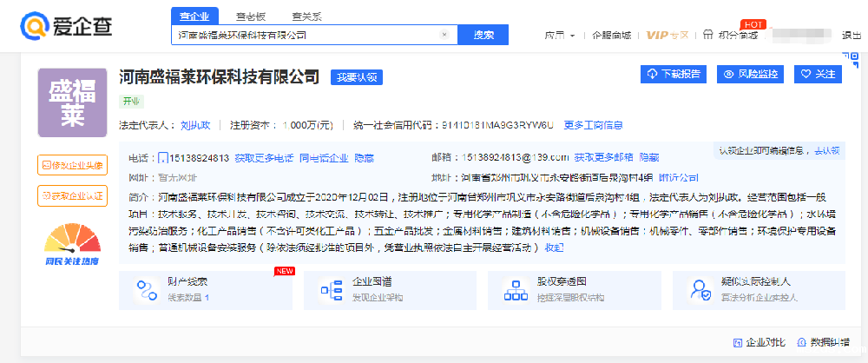Click registered capital 1,000万(元)
Screen dimensions: 868x363
tap(308, 125)
